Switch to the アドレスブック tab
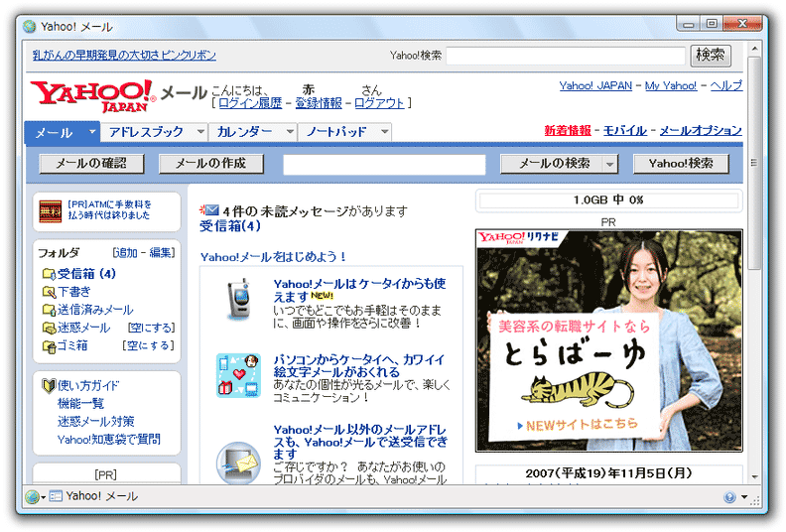The width and height of the screenshot is (786, 532). pyautogui.click(x=146, y=132)
